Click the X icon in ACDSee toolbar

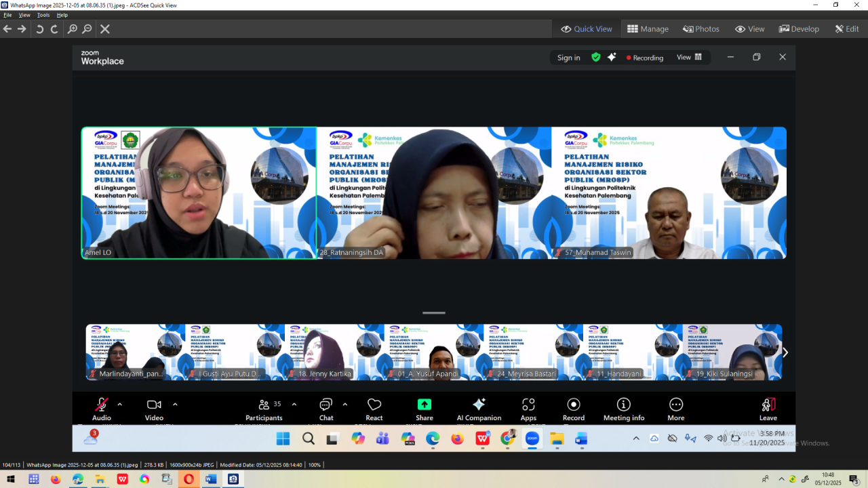click(x=105, y=29)
